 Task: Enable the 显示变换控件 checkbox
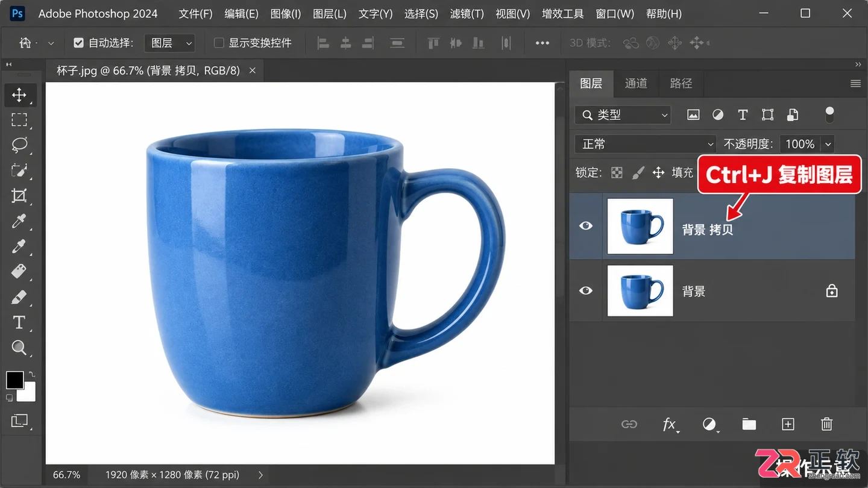click(219, 43)
